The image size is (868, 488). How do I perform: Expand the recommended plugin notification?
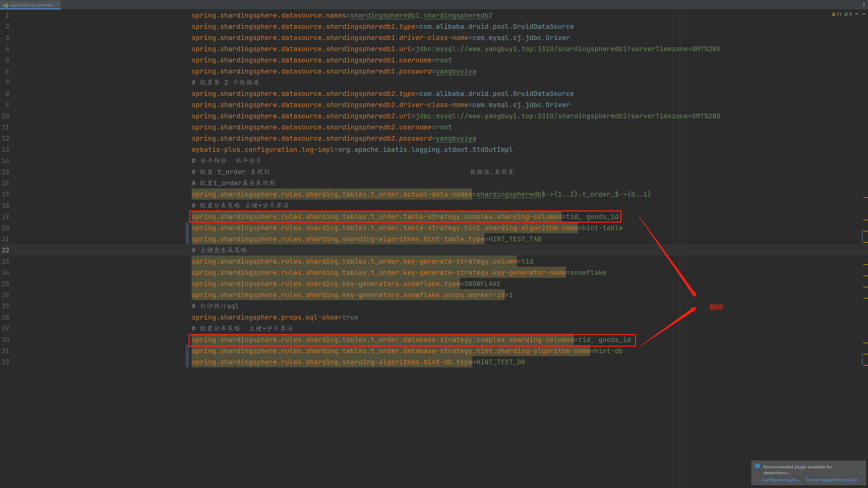[x=860, y=473]
